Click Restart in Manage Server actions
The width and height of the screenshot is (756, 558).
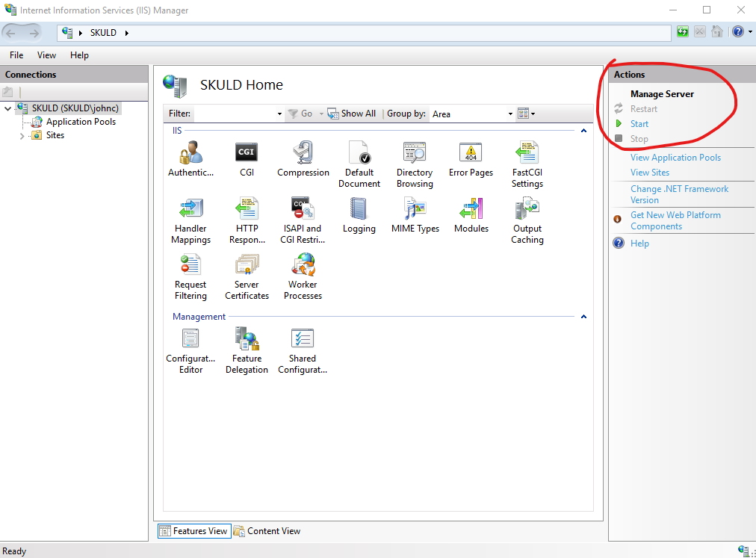(x=644, y=109)
